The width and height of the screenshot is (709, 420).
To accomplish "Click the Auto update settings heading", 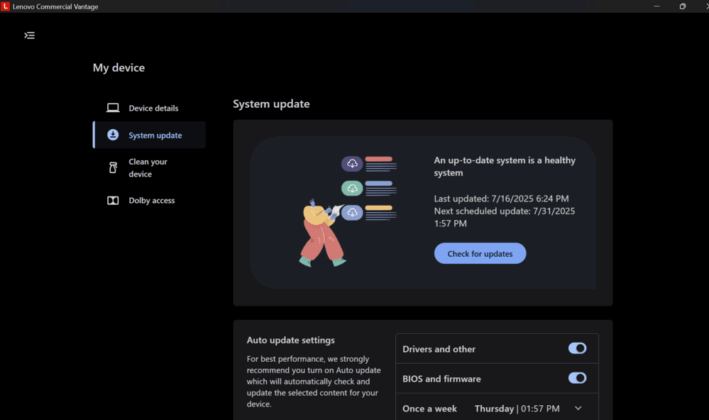I will click(290, 340).
